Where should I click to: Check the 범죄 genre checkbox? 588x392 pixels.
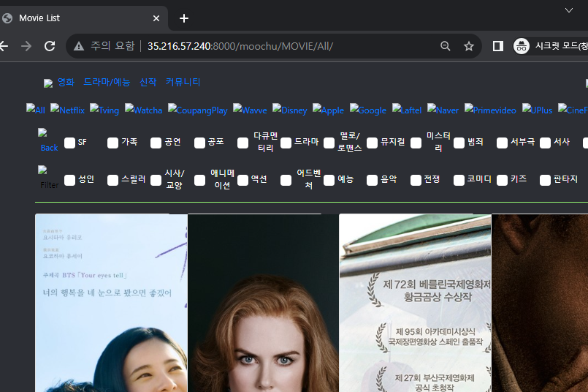click(459, 143)
